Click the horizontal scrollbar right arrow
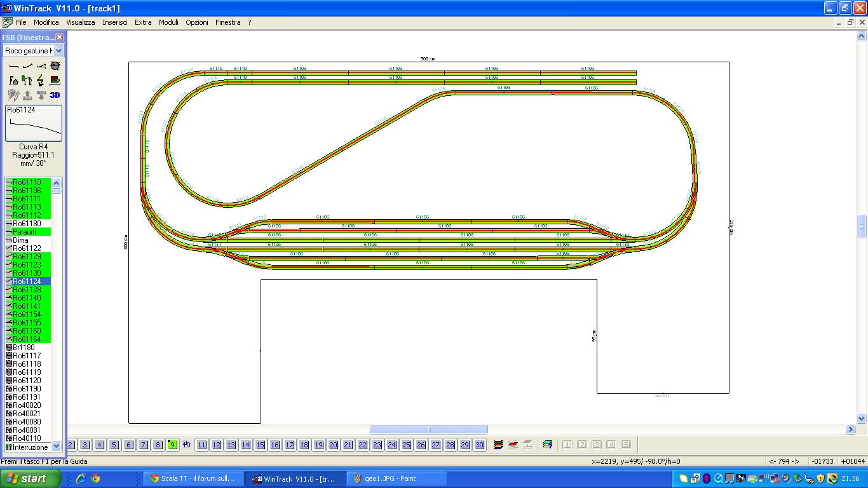Screen dimensions: 868x488 pyautogui.click(x=850, y=430)
